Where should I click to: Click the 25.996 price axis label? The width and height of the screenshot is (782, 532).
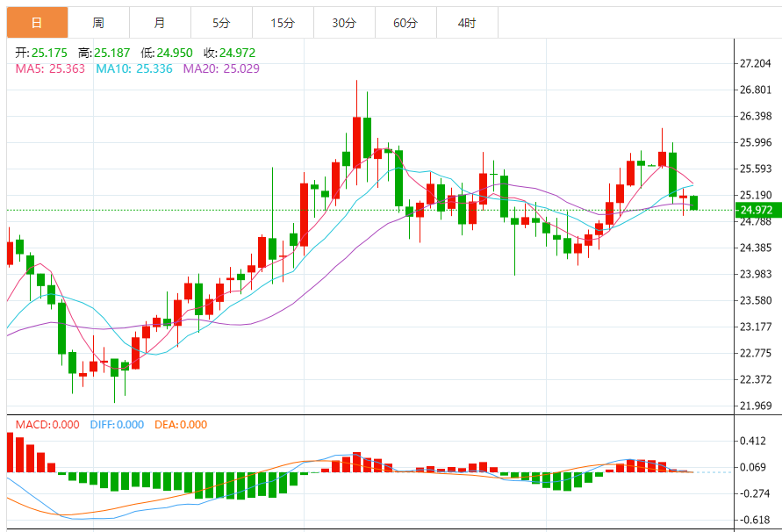pos(755,143)
